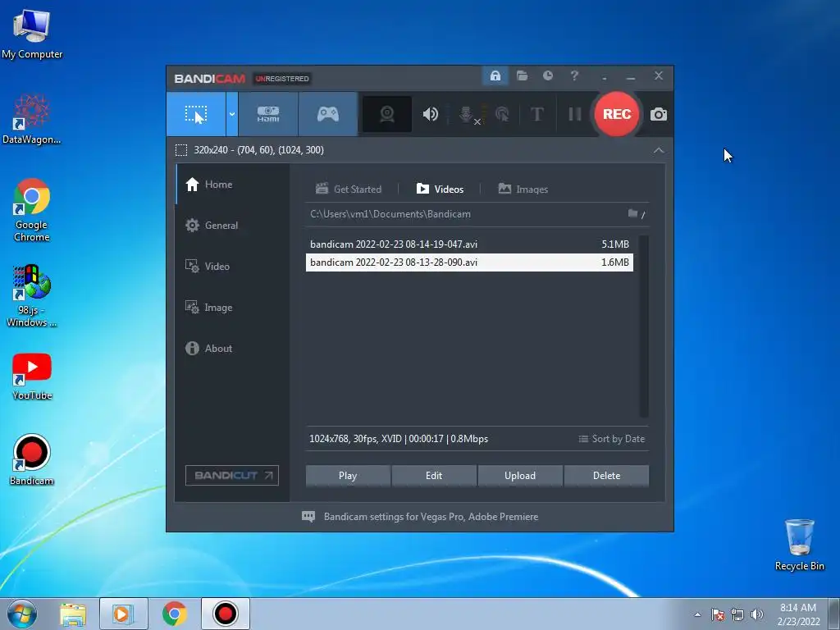Click the UNREGISTERED badge
This screenshot has width=840, height=630.
click(x=282, y=79)
